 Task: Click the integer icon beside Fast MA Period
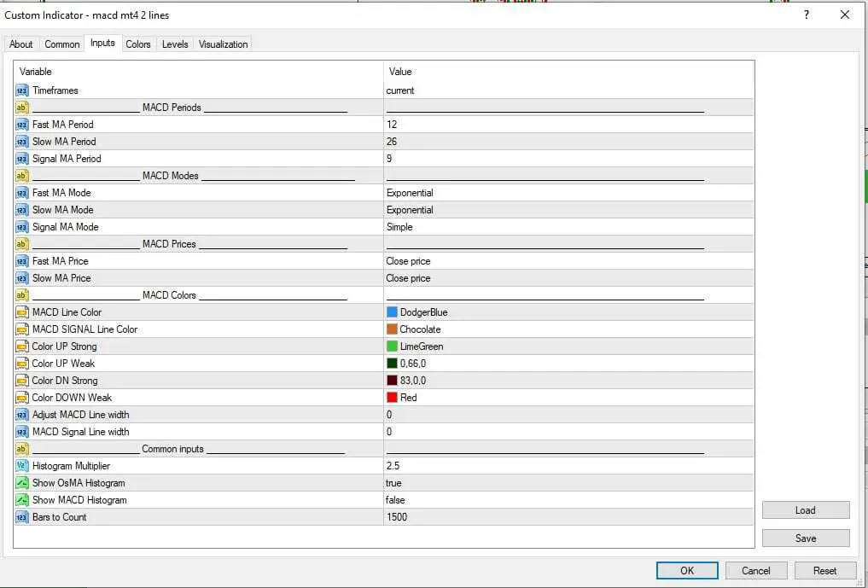(21, 125)
